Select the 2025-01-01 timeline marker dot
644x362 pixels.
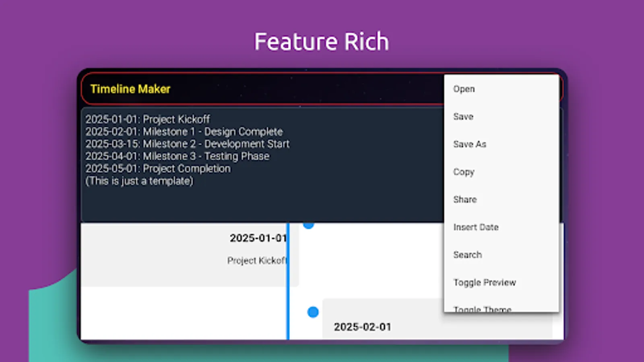(x=308, y=225)
